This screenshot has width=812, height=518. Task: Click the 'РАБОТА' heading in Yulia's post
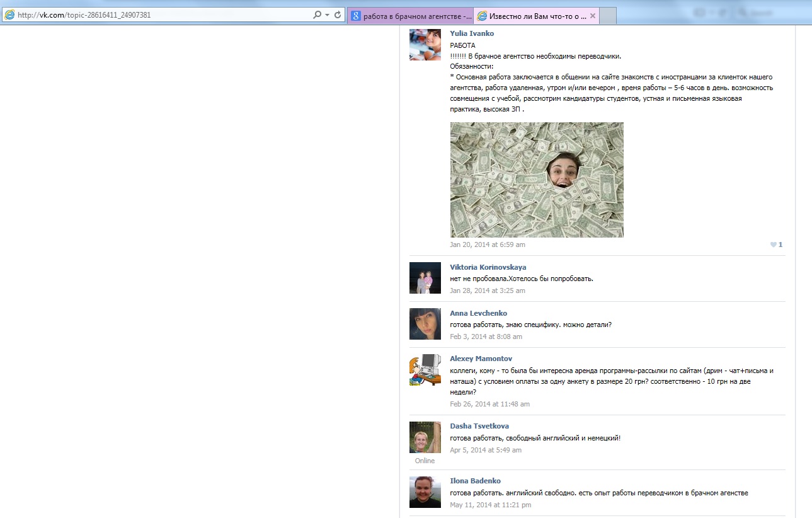pyautogui.click(x=463, y=45)
